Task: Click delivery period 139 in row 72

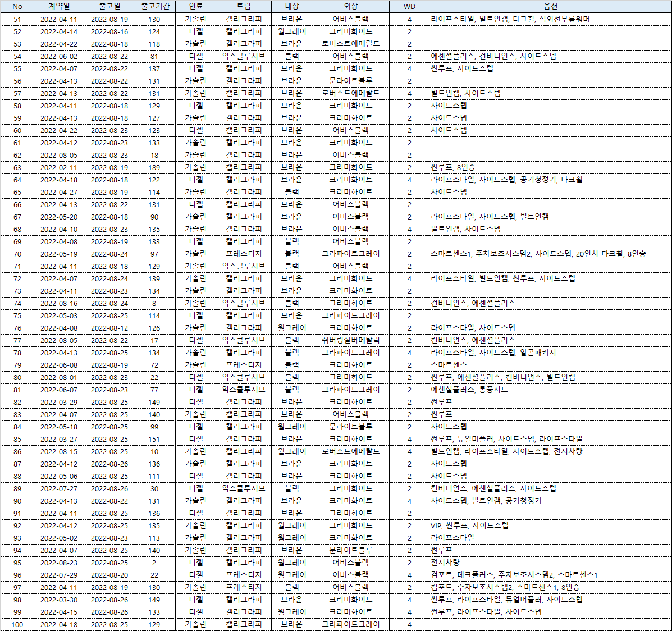Action: [155, 278]
